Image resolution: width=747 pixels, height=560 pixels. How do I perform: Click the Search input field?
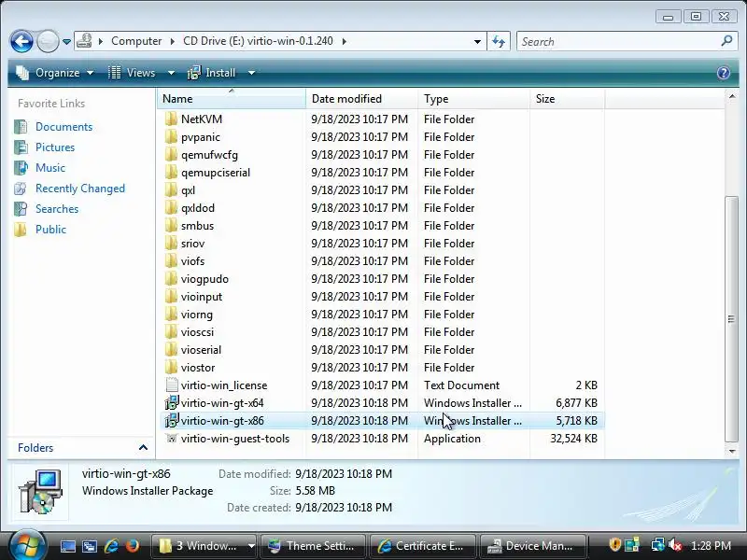point(618,41)
